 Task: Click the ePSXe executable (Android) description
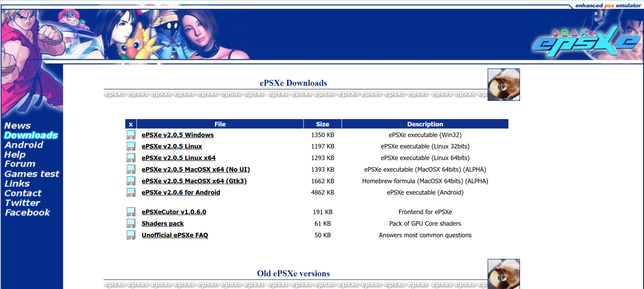[425, 192]
